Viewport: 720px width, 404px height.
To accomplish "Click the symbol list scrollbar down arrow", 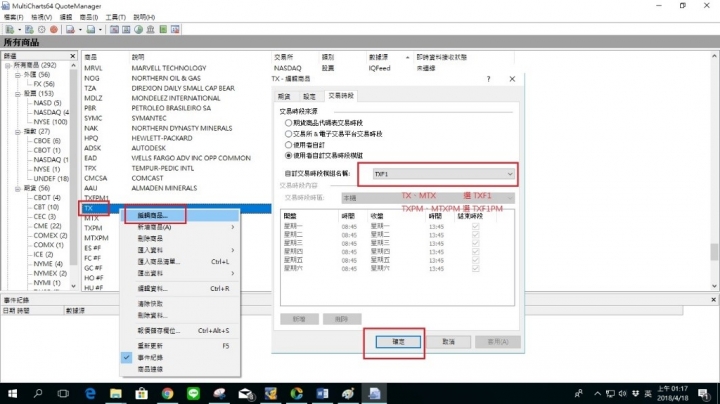I will pyautogui.click(x=714, y=286).
